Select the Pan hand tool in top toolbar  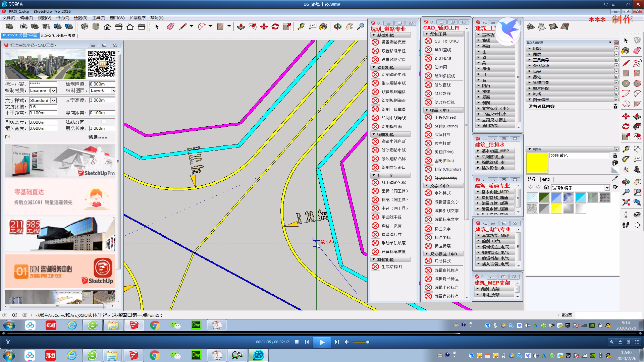(x=349, y=27)
